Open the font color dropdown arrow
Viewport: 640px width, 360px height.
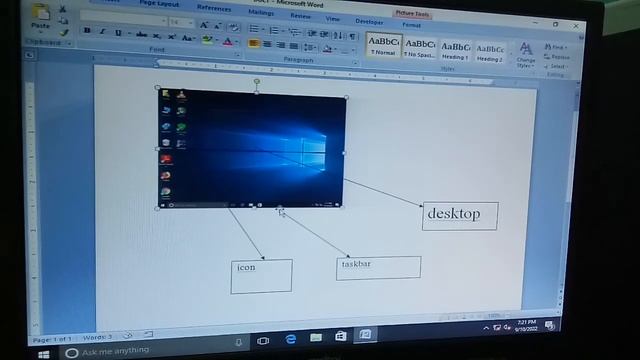point(237,42)
